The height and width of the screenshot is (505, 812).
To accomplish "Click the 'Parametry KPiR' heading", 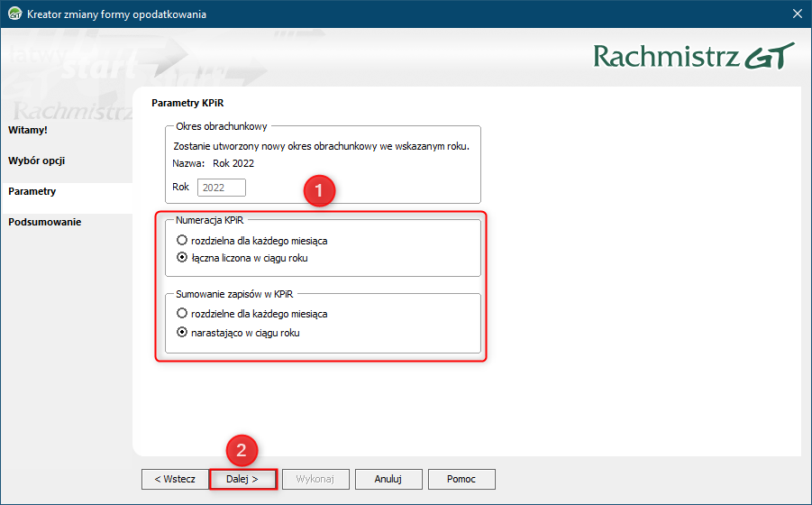I will point(187,103).
